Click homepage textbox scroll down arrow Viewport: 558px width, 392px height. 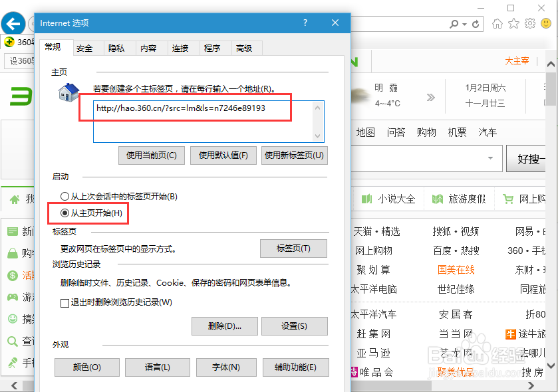(x=318, y=136)
